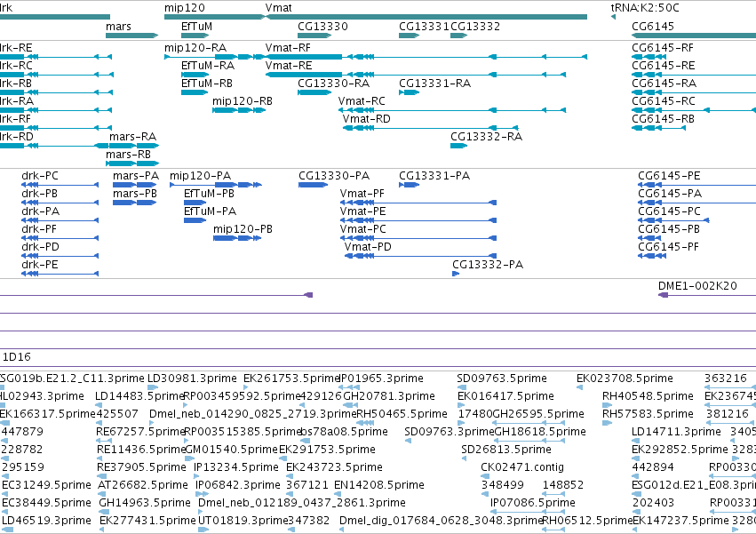Select transcript CG6145-RF
Screen dimensions: 756x534
point(649,57)
